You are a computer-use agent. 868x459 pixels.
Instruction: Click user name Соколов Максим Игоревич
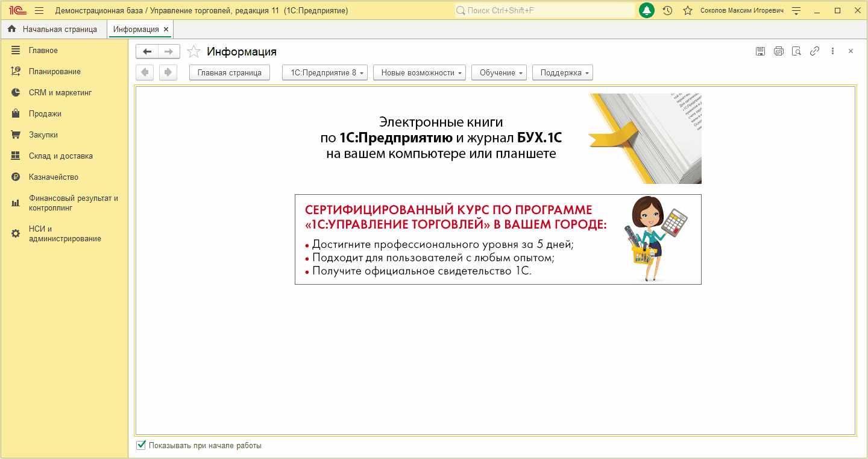click(742, 11)
